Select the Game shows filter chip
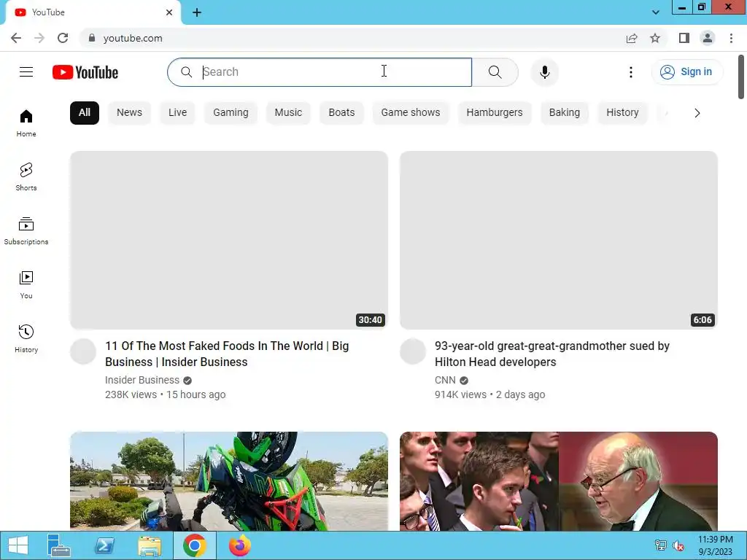This screenshot has width=747, height=560. tap(411, 113)
